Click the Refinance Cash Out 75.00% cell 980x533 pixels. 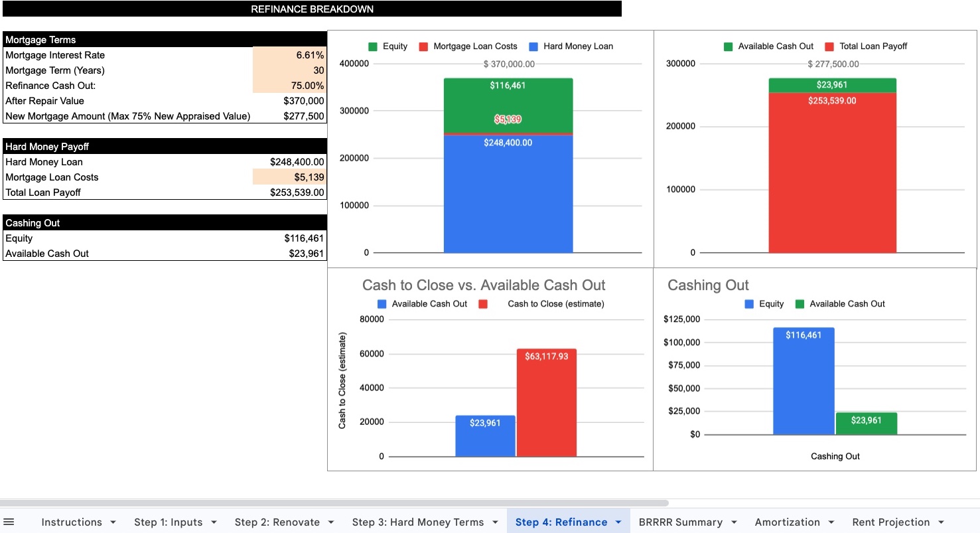tap(289, 86)
